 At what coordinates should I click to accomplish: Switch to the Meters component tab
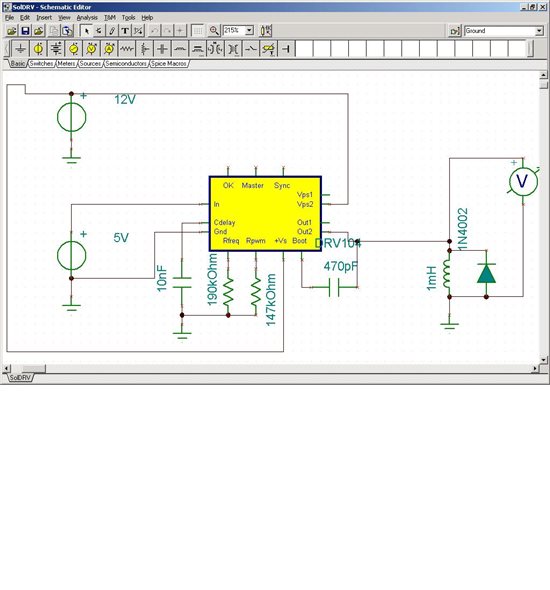click(66, 64)
